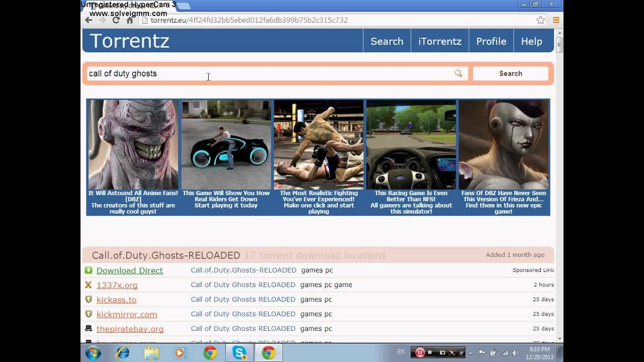Image resolution: width=644 pixels, height=362 pixels.
Task: Open the Download Direct link
Action: pyautogui.click(x=130, y=270)
